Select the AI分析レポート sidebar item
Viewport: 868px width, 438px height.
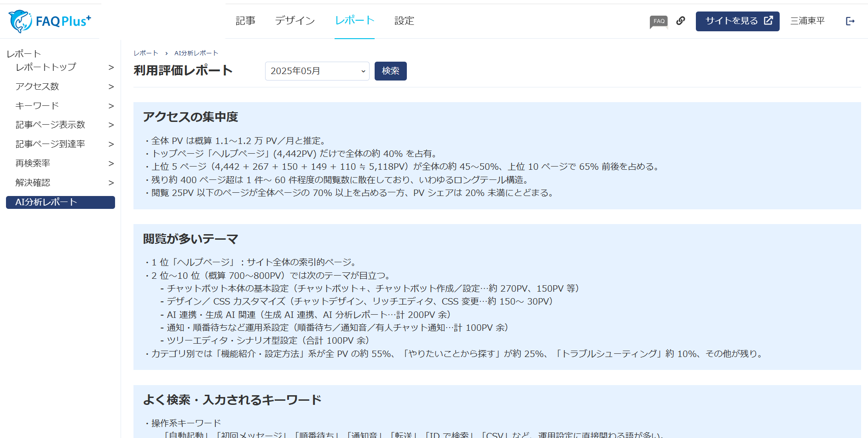click(60, 202)
